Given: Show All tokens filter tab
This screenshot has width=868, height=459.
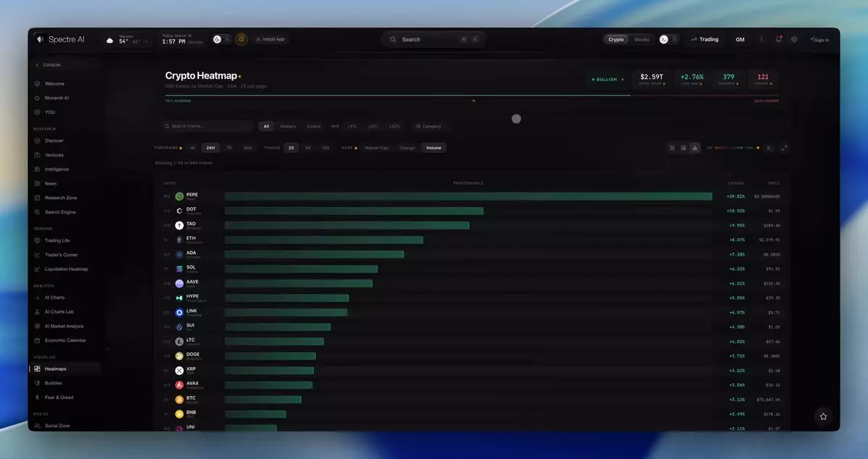Looking at the screenshot, I should (x=266, y=126).
